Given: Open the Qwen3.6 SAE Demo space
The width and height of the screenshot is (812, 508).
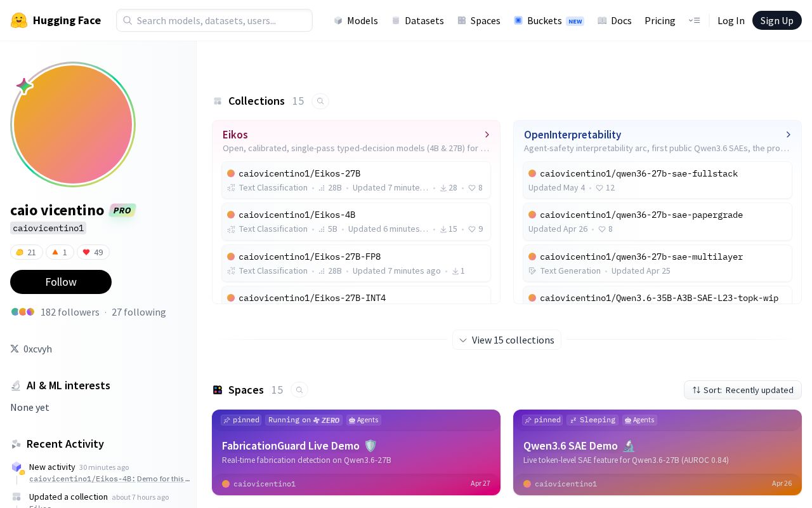Looking at the screenshot, I should [657, 452].
